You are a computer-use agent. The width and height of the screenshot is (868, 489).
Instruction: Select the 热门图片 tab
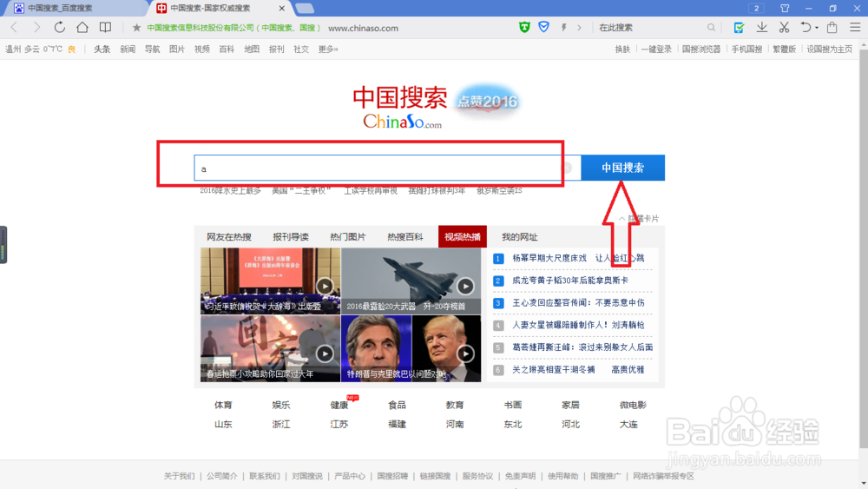click(x=348, y=236)
